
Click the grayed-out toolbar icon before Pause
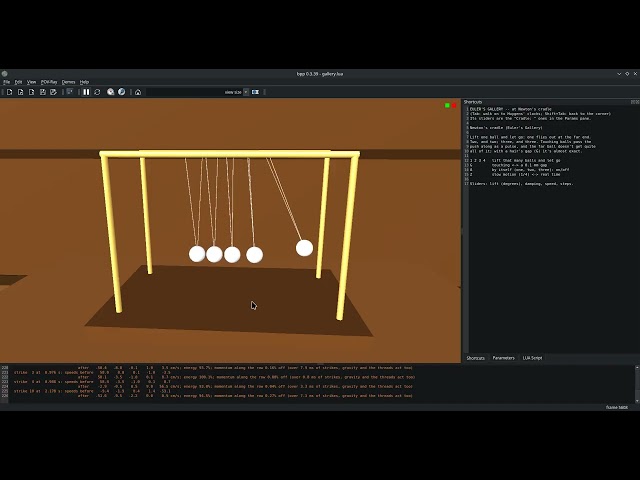coord(70,92)
